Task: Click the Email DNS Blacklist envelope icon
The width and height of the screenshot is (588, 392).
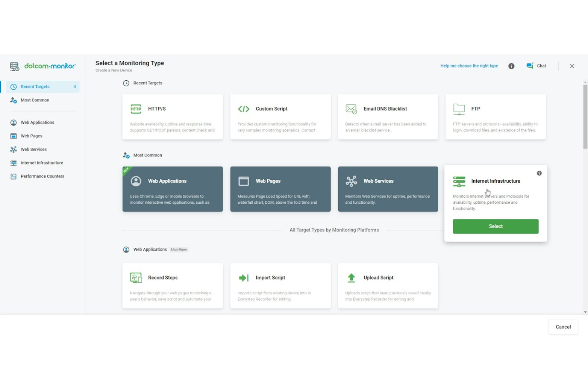Action: [351, 109]
